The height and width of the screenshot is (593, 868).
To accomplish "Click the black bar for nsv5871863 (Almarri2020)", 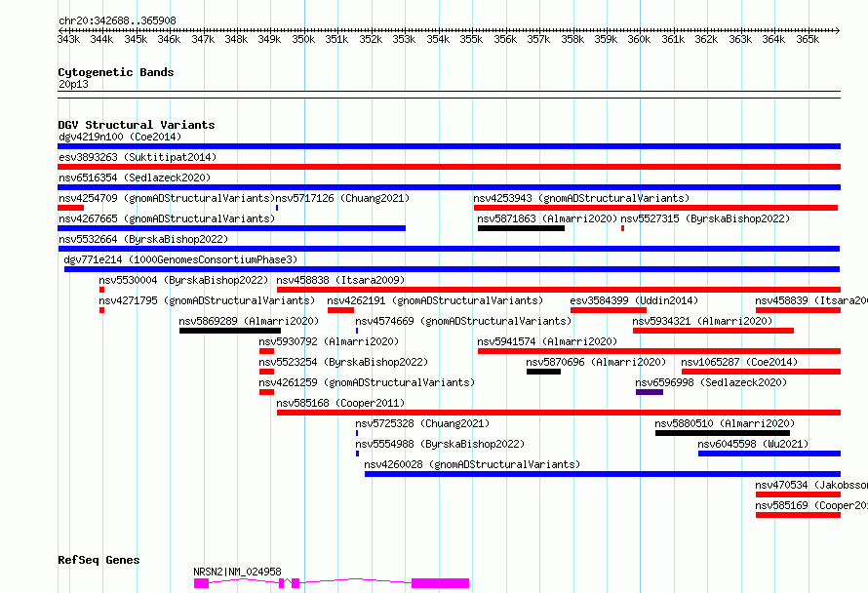I will click(521, 228).
